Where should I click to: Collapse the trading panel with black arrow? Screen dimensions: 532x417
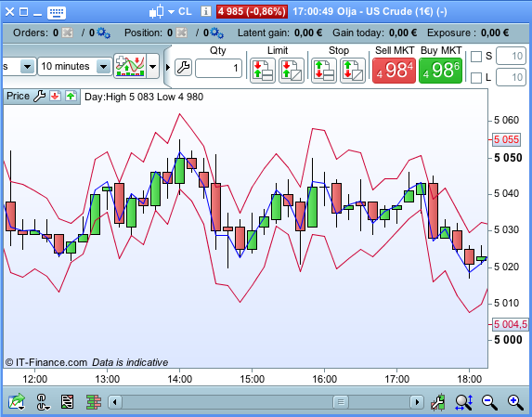[x=168, y=67]
